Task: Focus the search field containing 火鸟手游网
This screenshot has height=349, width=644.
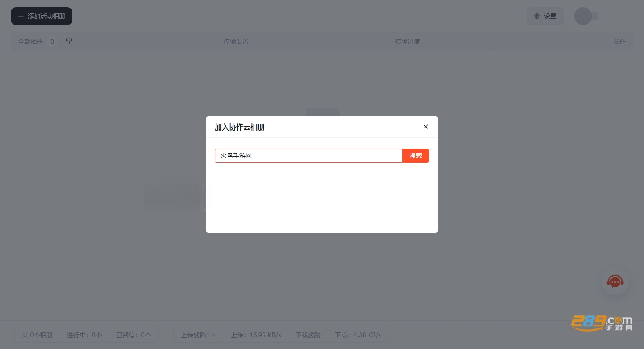Action: pos(309,156)
